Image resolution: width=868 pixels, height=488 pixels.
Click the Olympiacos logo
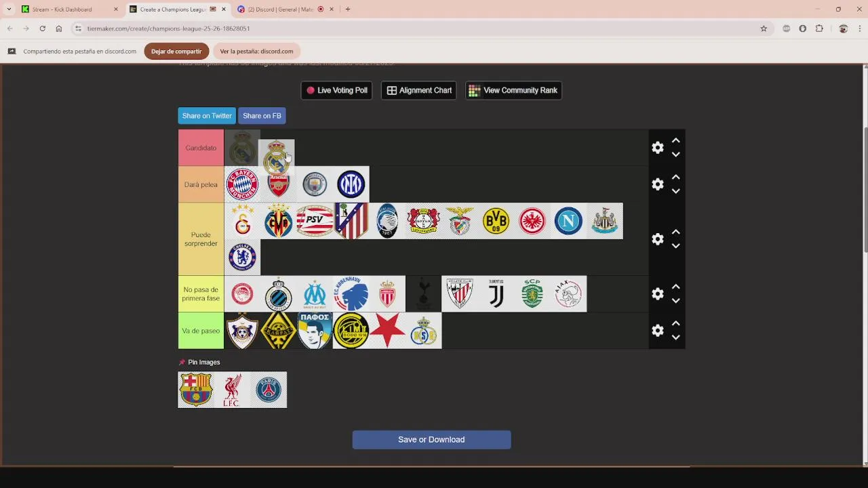(242, 294)
